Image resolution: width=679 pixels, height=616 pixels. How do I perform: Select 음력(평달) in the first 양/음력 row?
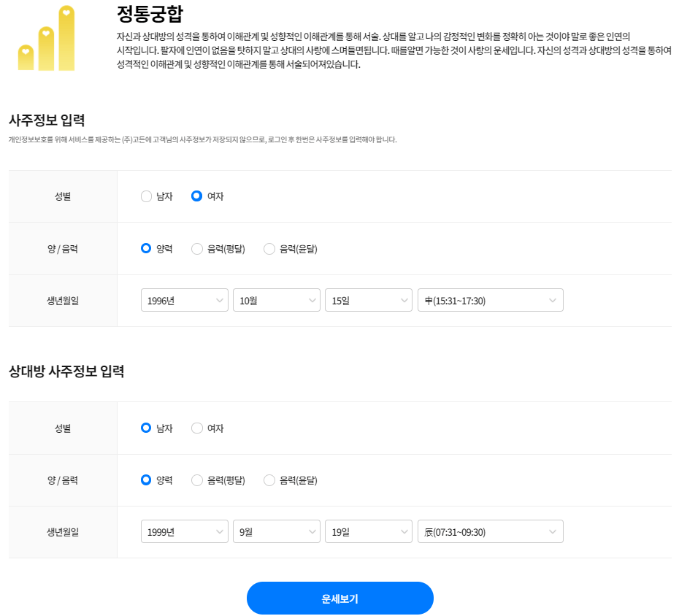click(x=196, y=248)
